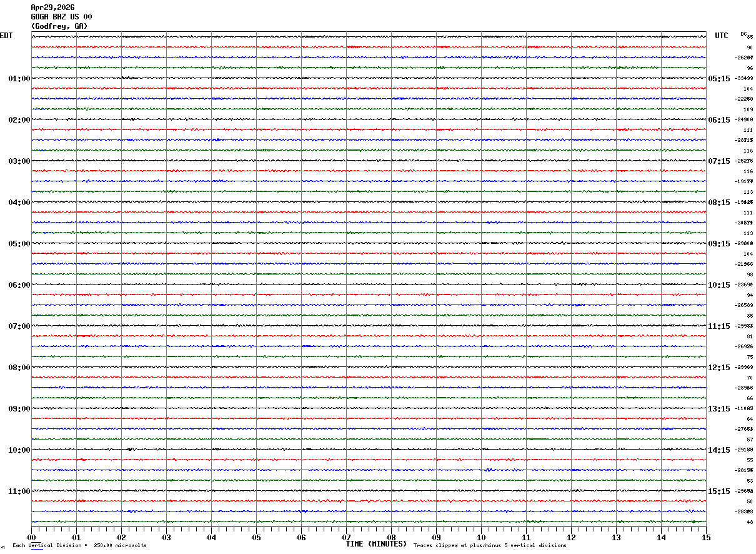Select the DC offset column header
Viewport: 756px width, 554px height.
[744, 34]
